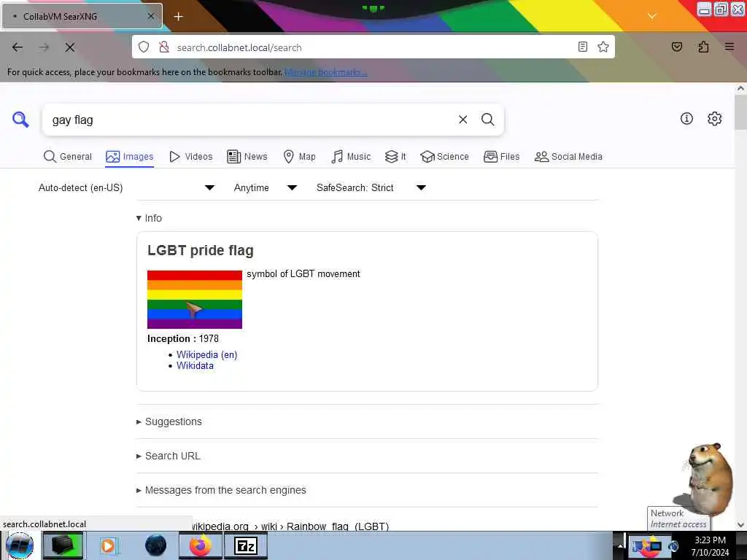
Task: Click the address bar URL
Action: (239, 47)
